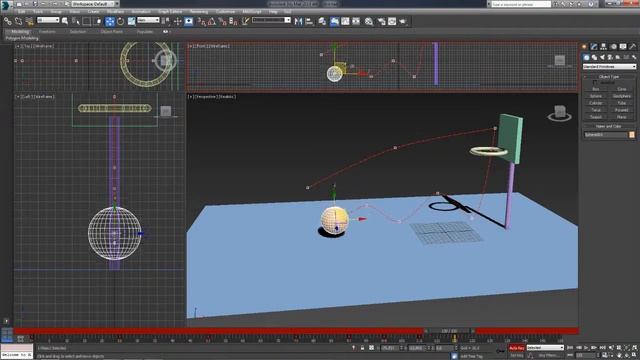Click the Render Production teapot icon
Image resolution: width=640 pixels, height=360 pixels.
pos(403,21)
